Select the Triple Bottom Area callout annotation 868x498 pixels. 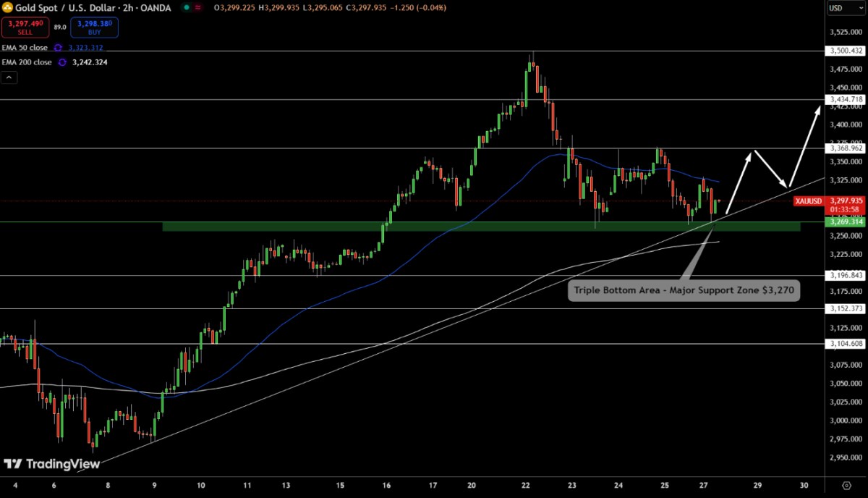click(x=684, y=290)
